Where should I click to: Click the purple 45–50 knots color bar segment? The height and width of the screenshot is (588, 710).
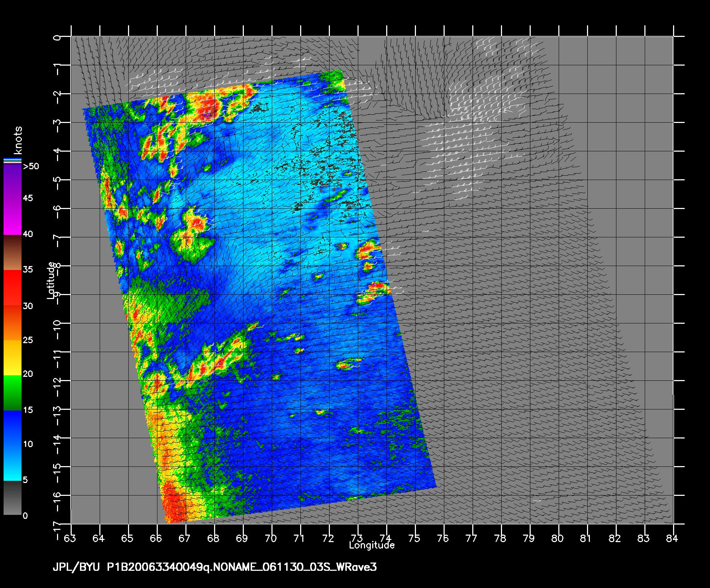coord(13,181)
